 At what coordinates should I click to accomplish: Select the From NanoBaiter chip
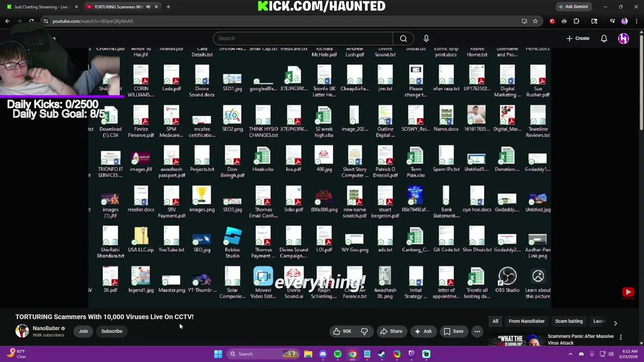coord(526,321)
